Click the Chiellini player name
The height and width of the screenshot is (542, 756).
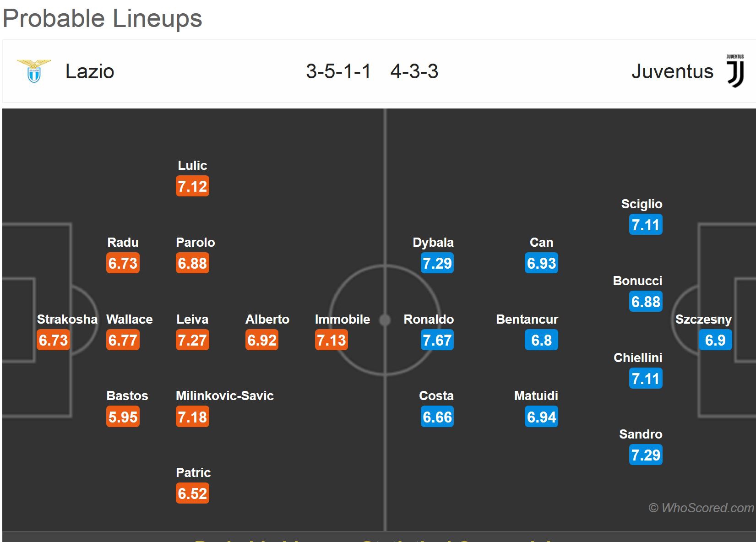tap(638, 358)
